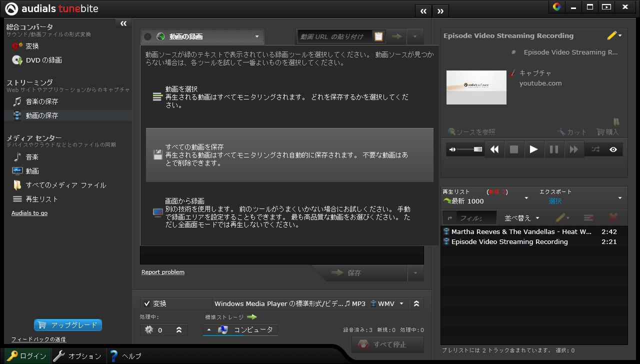Image resolution: width=640 pixels, height=364 pixels.
Task: Choose すべての動画を保存 option
Action: [289, 155]
